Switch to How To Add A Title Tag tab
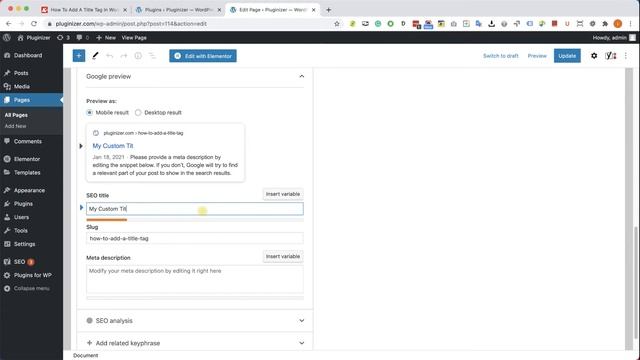The height and width of the screenshot is (360, 640). (84, 10)
